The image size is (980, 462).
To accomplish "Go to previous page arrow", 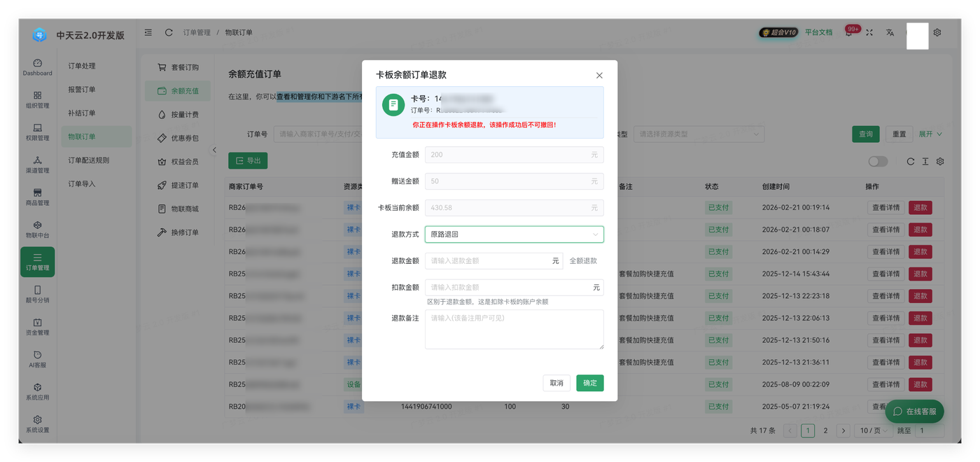I will pos(790,430).
